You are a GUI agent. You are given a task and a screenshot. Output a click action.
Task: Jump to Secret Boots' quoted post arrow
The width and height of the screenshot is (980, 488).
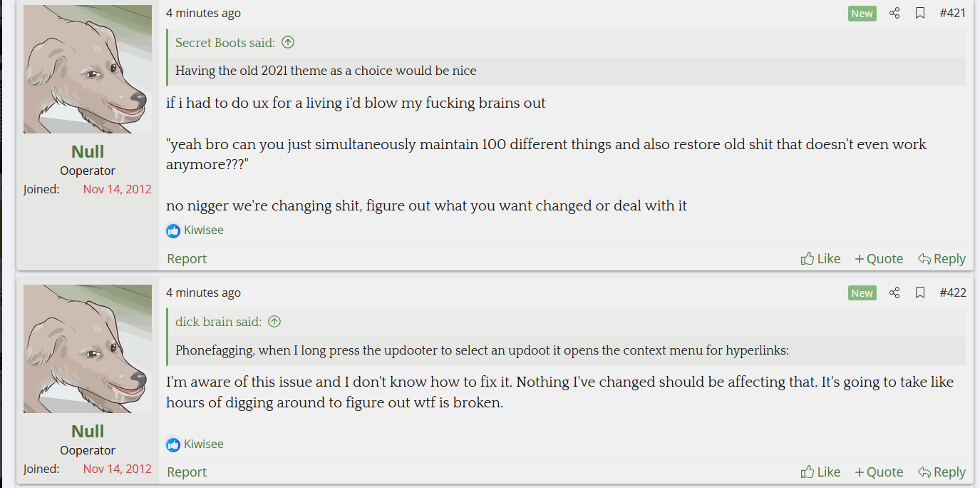point(288,43)
